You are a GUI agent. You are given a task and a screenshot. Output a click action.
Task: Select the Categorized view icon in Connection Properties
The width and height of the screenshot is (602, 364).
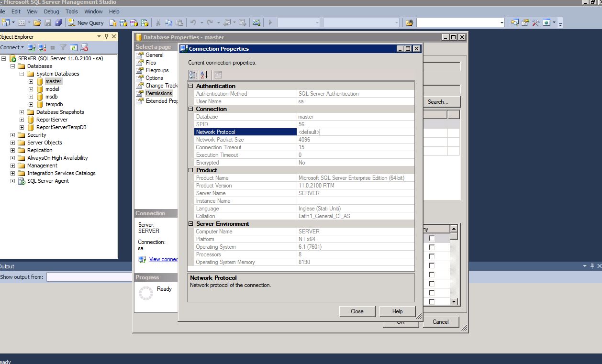193,75
